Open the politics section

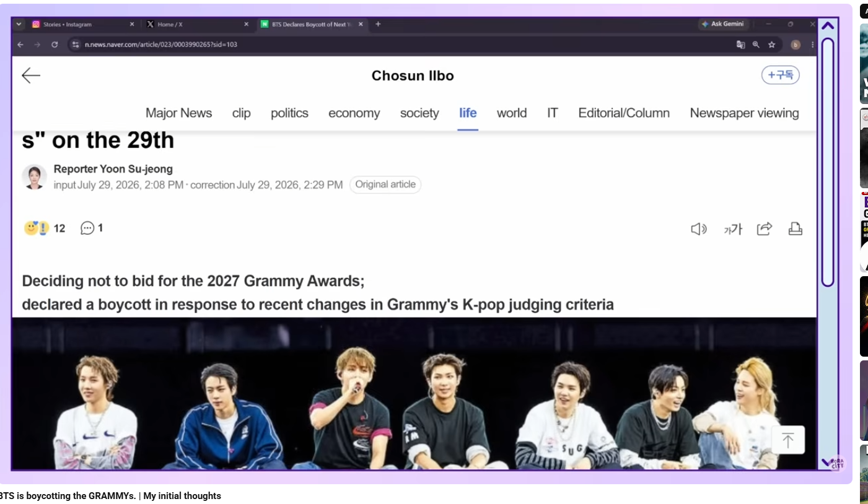tap(289, 113)
